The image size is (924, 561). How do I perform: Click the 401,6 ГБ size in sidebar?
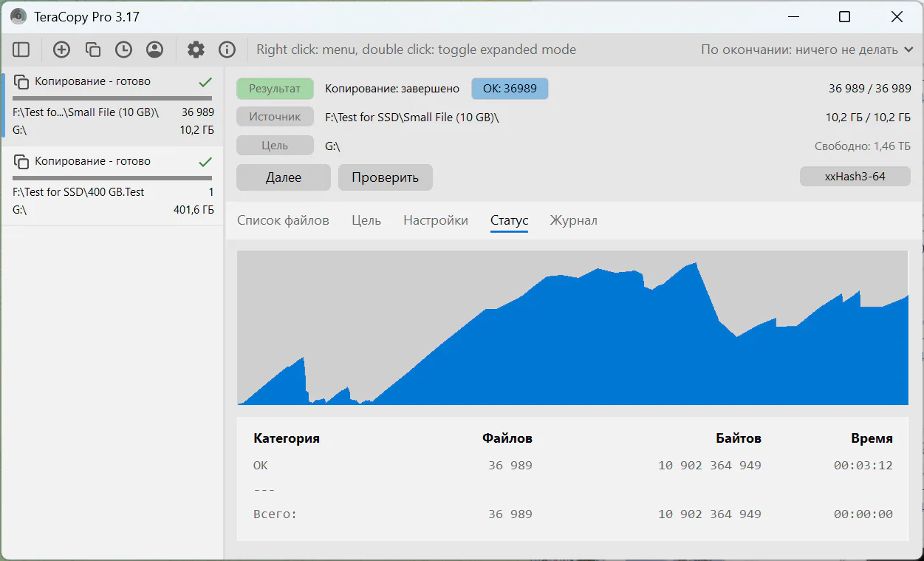coord(193,210)
